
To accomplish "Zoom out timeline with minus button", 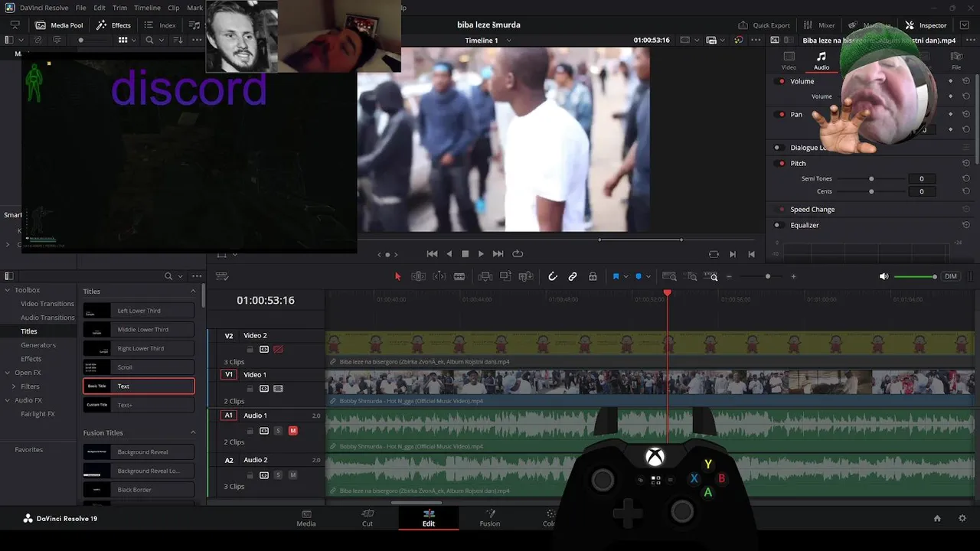I will (x=729, y=276).
